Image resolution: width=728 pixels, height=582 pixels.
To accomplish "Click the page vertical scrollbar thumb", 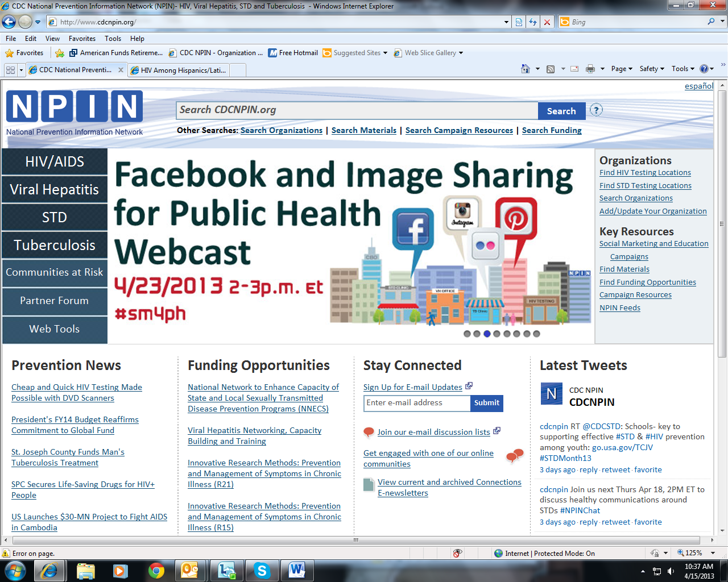I will pos(722,224).
